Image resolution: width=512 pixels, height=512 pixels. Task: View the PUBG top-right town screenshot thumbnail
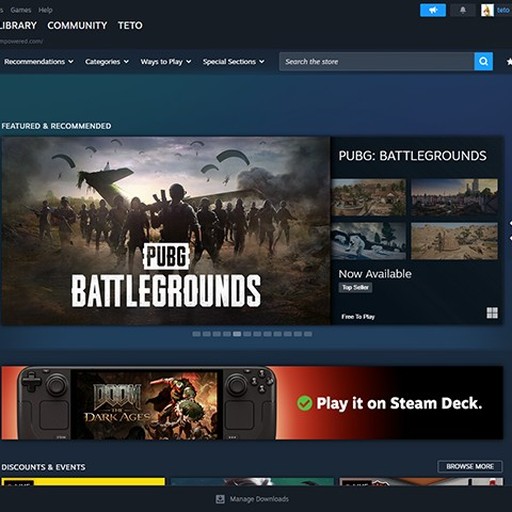point(454,197)
